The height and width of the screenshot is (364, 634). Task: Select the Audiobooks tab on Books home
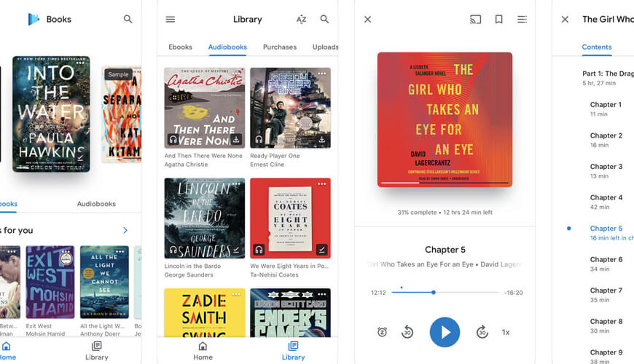96,204
